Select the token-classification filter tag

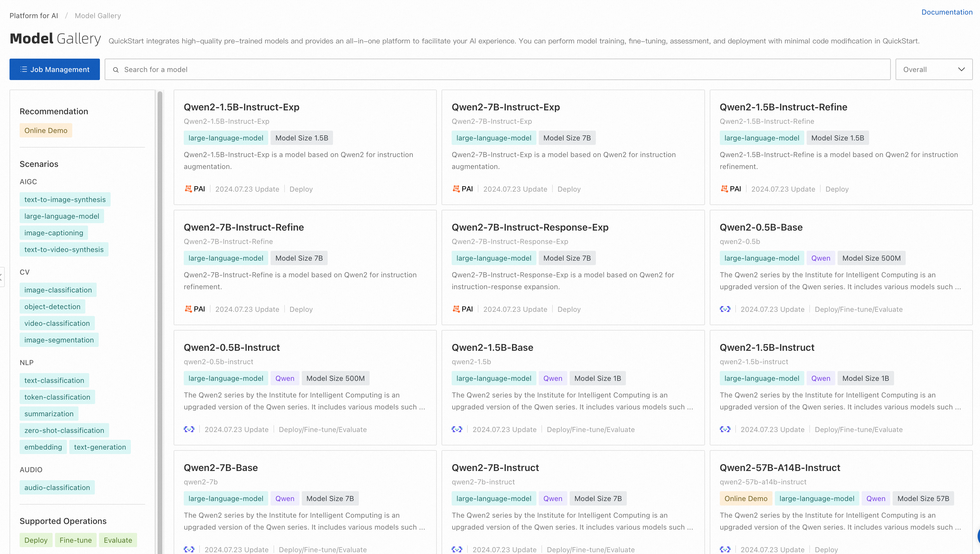(57, 397)
